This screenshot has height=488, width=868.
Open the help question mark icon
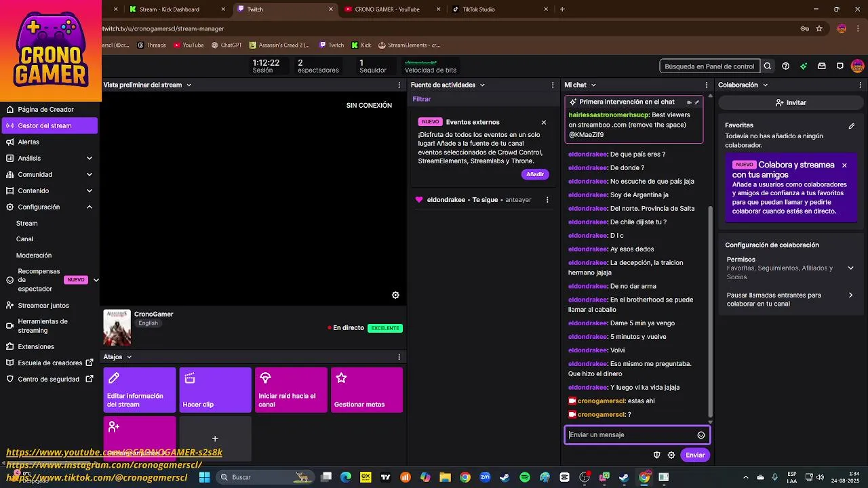[785, 66]
